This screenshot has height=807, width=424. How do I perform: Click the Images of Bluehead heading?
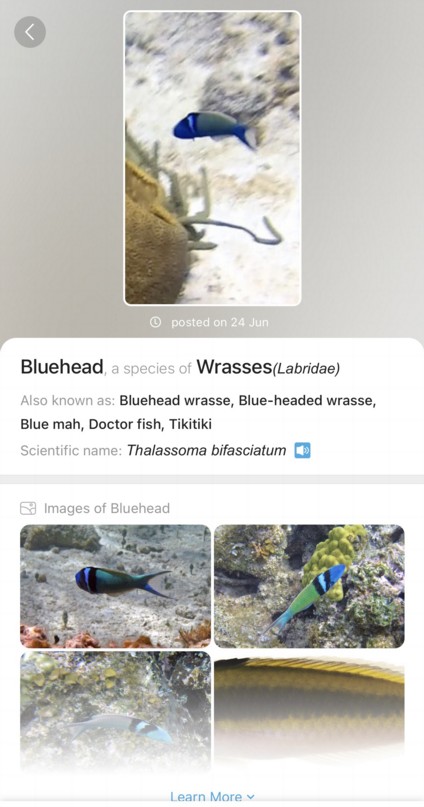tap(107, 508)
